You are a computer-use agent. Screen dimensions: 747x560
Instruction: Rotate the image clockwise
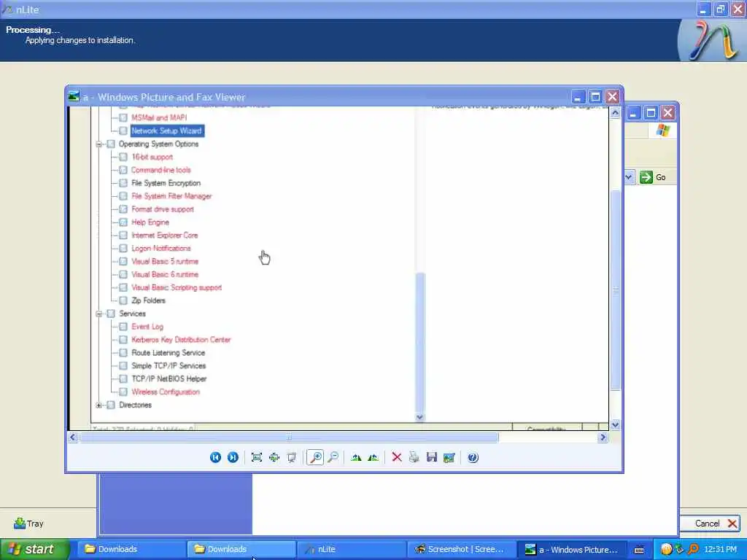pos(356,458)
